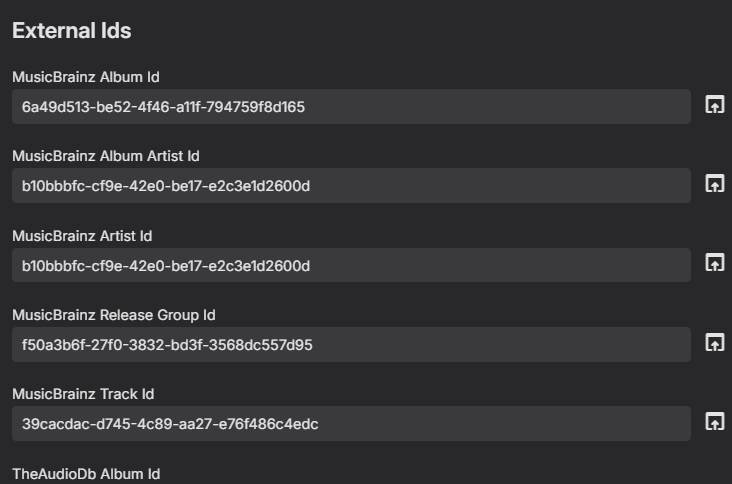This screenshot has width=732, height=484.
Task: Focus the MusicBrainz Album Artist Id input field
Action: [x=500, y=186]
